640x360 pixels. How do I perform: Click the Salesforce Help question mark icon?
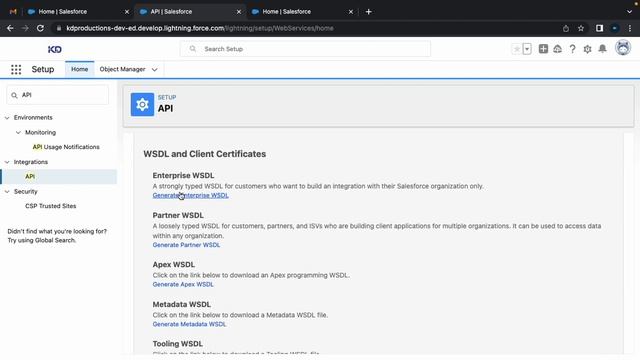click(x=572, y=49)
